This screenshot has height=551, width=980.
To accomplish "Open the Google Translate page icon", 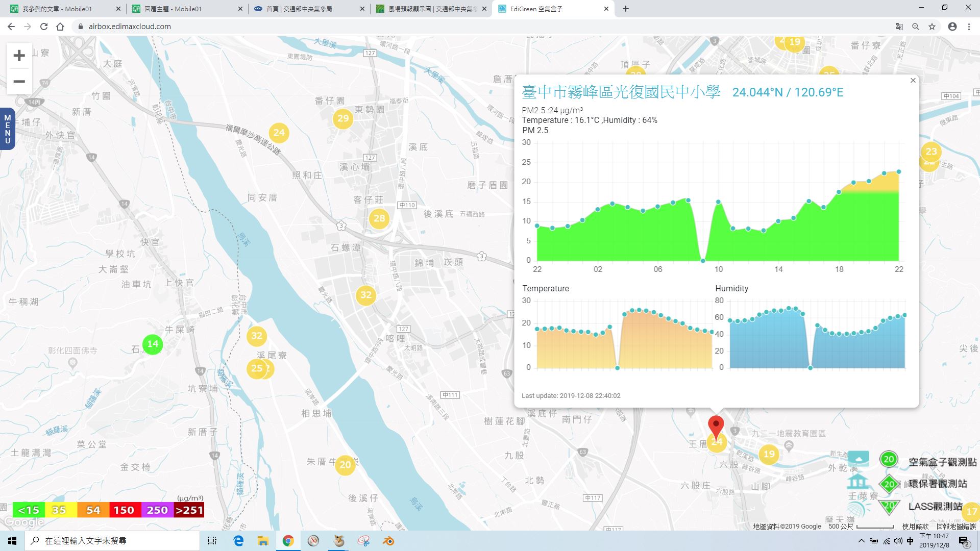I will (899, 27).
